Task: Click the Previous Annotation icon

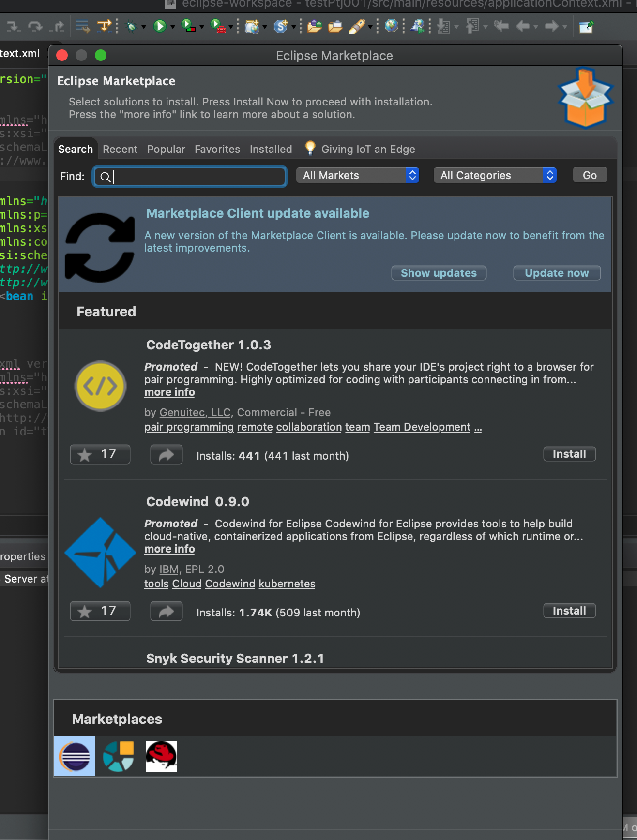Action: coord(472,26)
